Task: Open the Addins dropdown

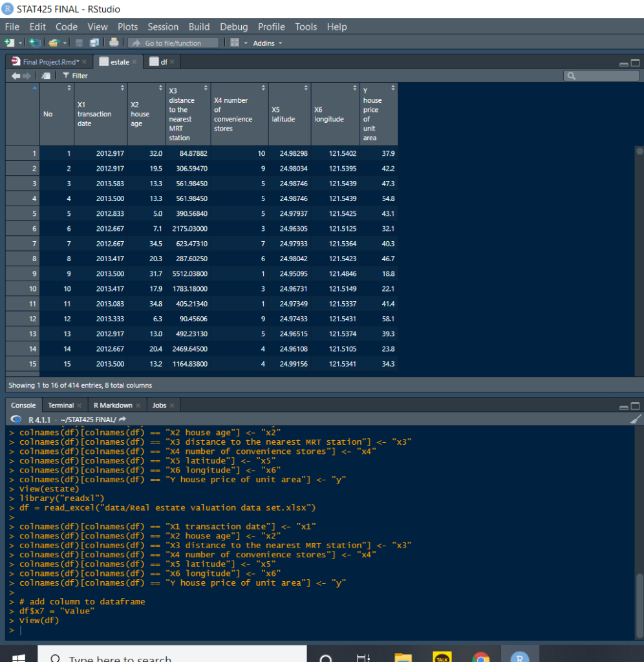Action: (266, 43)
